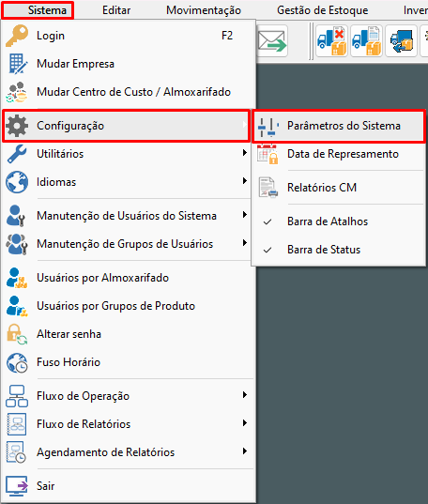
Task: Expand the Fluxo de Operação submenu arrow
Action: (x=245, y=395)
